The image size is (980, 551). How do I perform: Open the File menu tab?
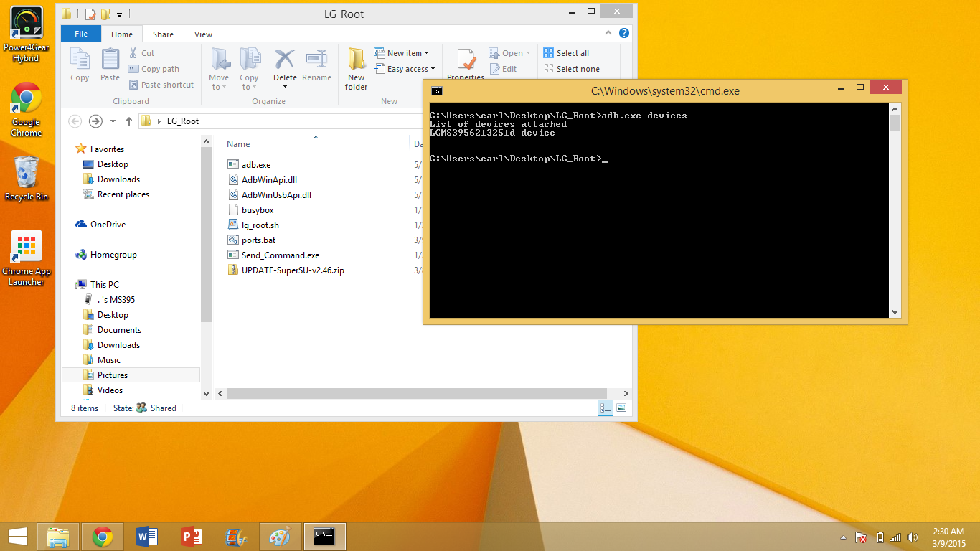click(x=81, y=34)
